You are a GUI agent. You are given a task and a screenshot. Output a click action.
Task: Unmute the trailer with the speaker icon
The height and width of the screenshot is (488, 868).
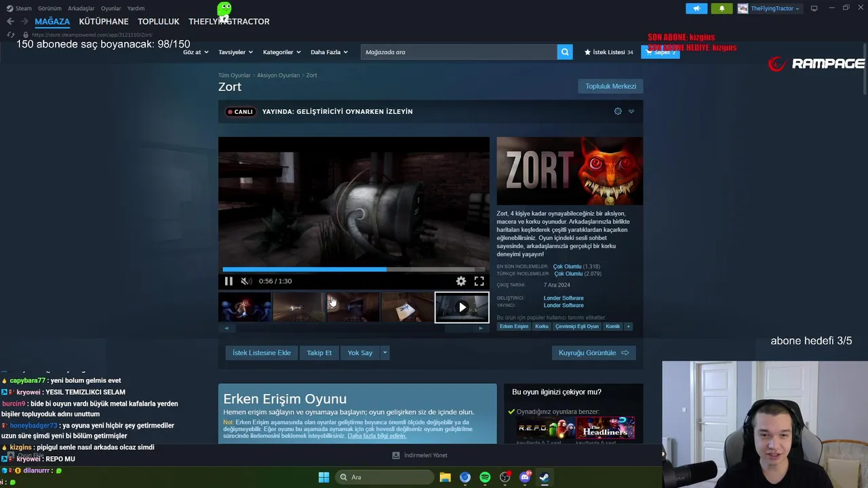(246, 281)
